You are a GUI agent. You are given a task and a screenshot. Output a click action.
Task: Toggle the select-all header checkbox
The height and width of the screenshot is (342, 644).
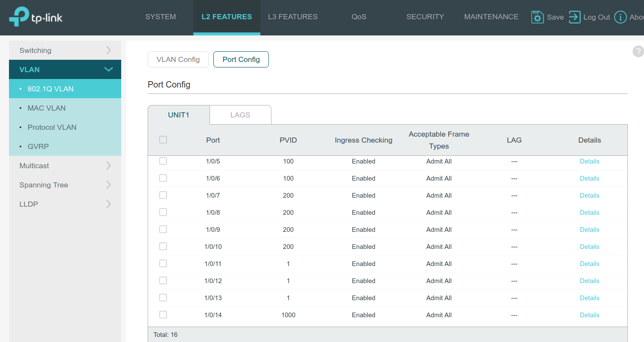(x=163, y=140)
